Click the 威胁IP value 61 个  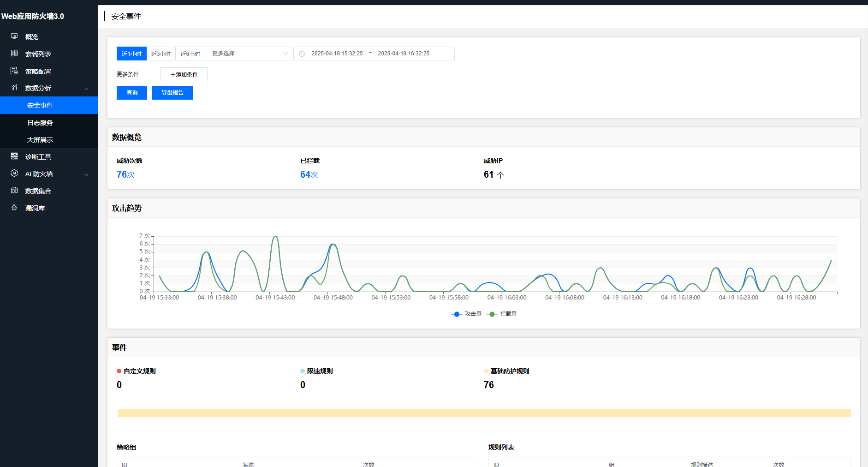tap(494, 174)
